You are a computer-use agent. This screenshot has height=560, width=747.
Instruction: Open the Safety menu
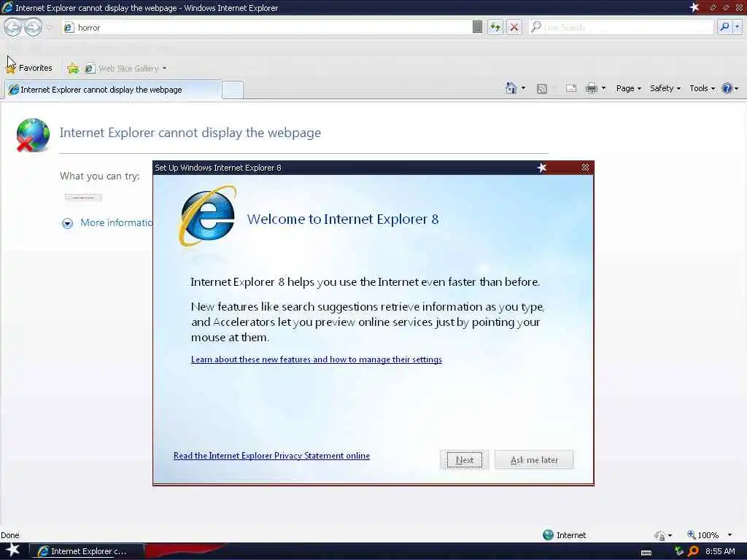pos(665,88)
